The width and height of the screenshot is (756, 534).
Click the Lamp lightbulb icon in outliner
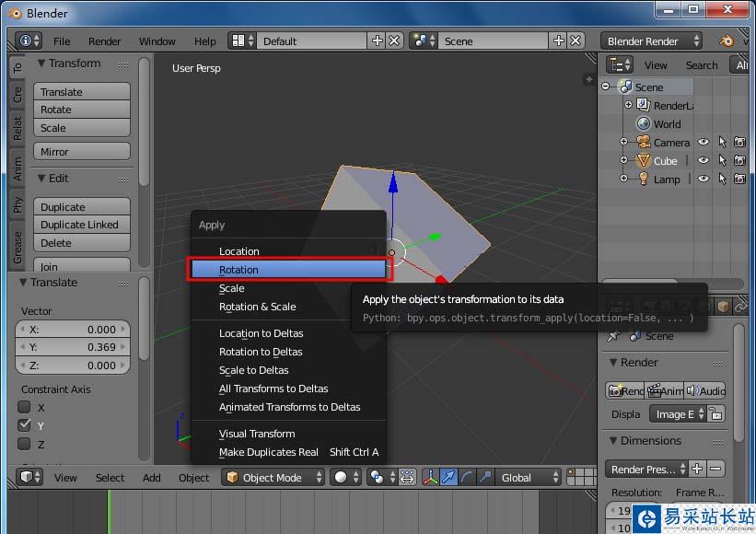click(643, 179)
